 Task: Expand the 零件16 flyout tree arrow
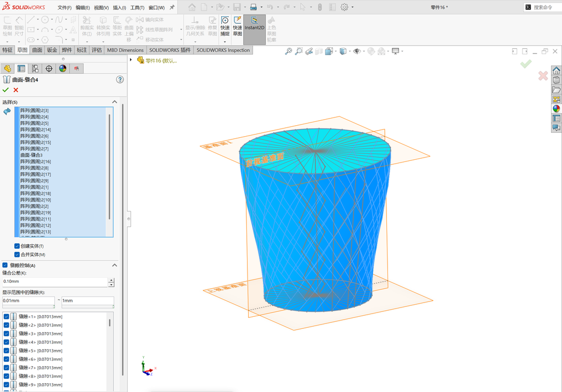(x=131, y=60)
